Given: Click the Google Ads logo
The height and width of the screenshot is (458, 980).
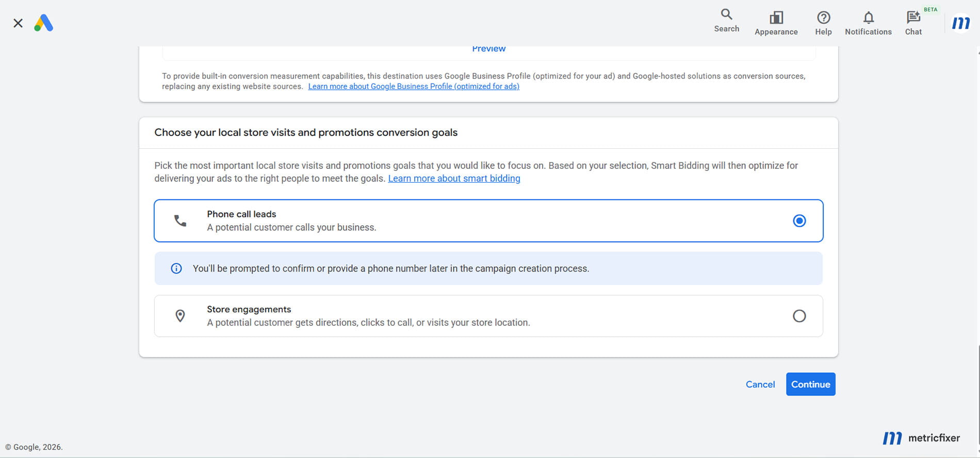Looking at the screenshot, I should tap(44, 23).
